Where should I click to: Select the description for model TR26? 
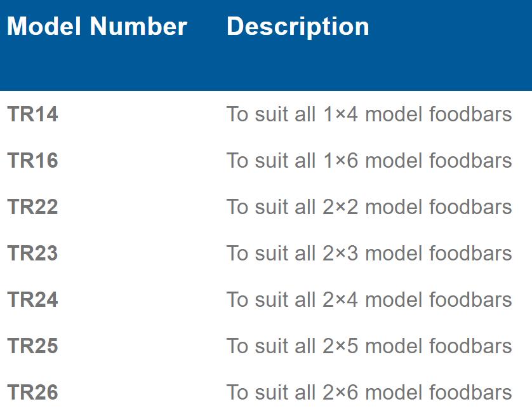369,393
